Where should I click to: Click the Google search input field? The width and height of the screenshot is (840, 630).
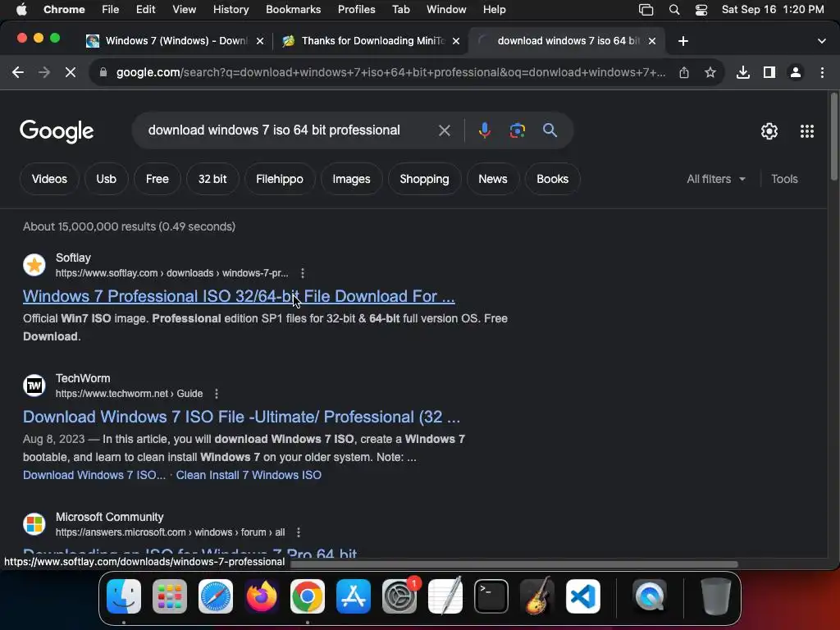pos(286,130)
